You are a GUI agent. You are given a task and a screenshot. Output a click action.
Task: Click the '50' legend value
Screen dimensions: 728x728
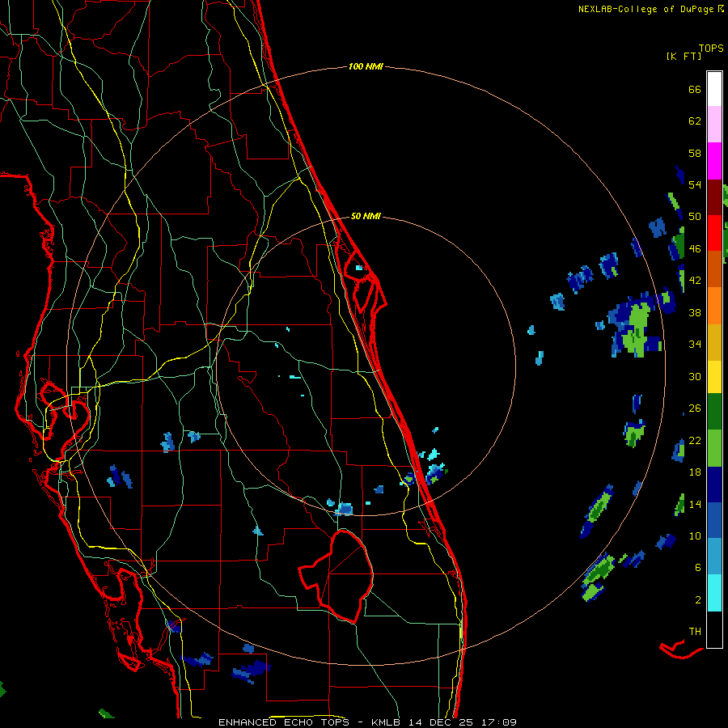point(695,217)
